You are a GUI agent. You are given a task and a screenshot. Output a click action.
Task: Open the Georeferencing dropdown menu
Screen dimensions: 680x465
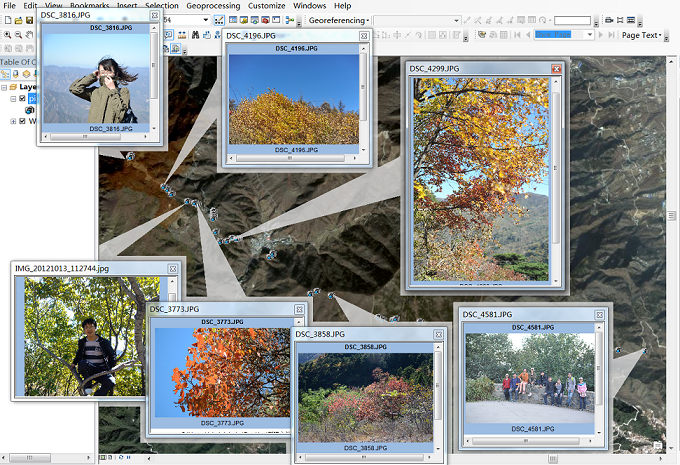click(339, 20)
